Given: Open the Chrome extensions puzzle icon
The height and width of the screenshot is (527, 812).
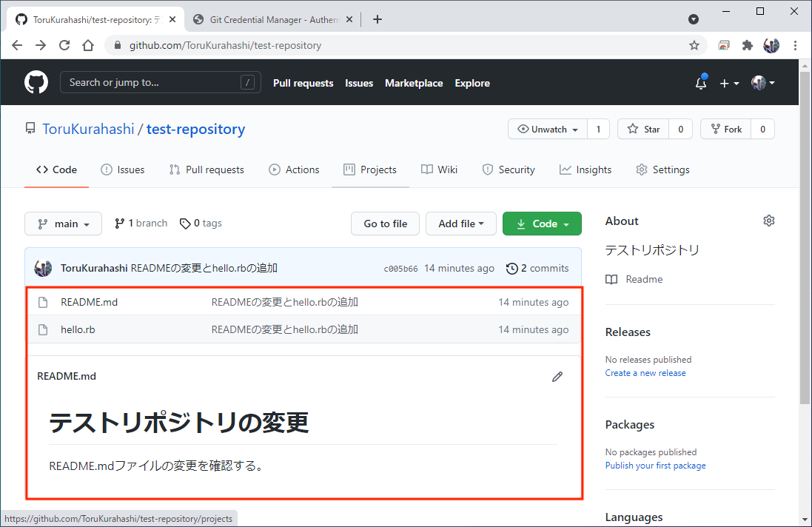Looking at the screenshot, I should tap(748, 46).
